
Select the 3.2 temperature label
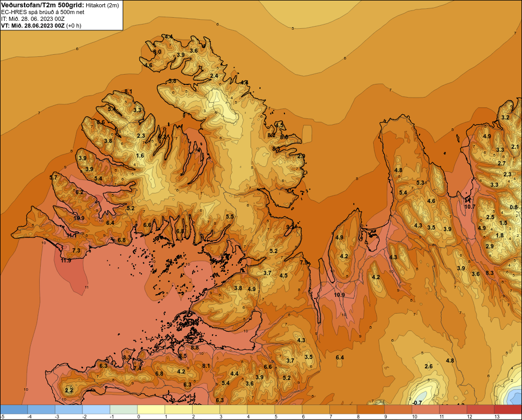click(x=505, y=117)
